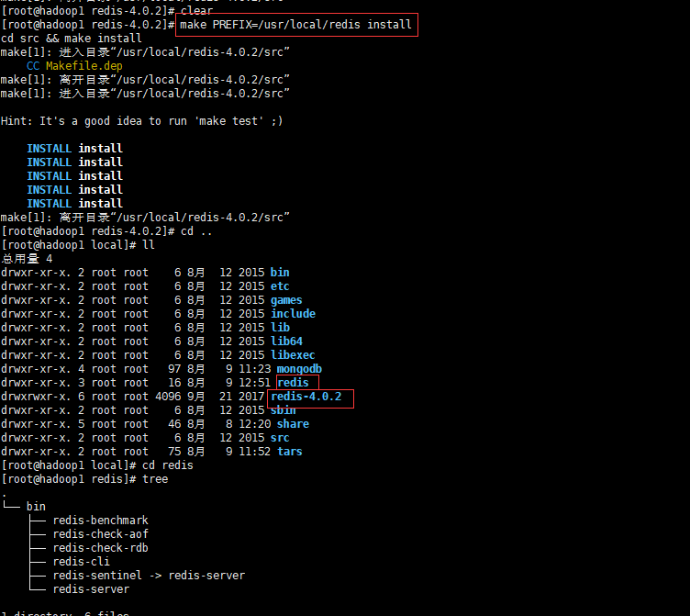690x616 pixels.
Task: Click the '4096' size value
Action: coord(168,397)
